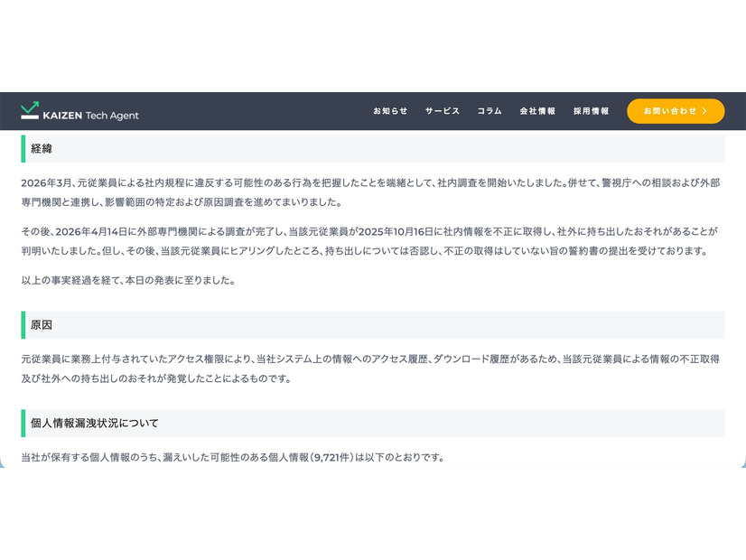This screenshot has height=560, width=746.
Task: Click the KAIZEN Tech Agent logo
Action: [x=79, y=111]
